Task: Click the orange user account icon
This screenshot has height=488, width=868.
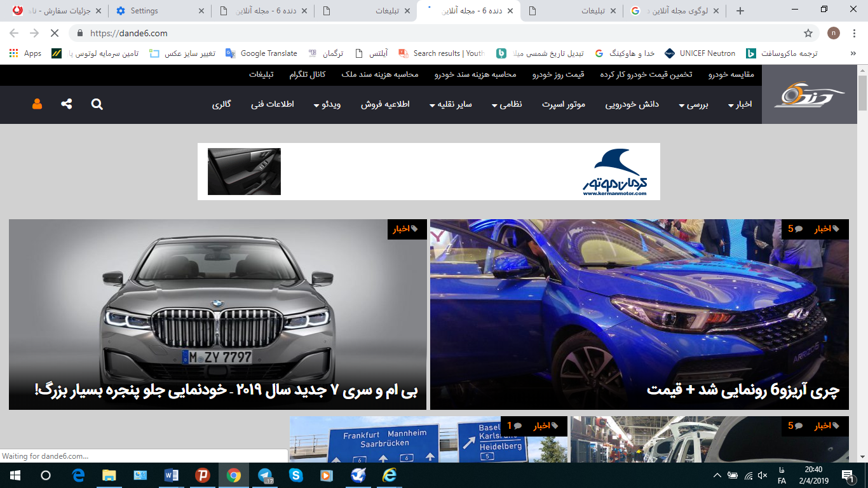Action: click(x=36, y=104)
